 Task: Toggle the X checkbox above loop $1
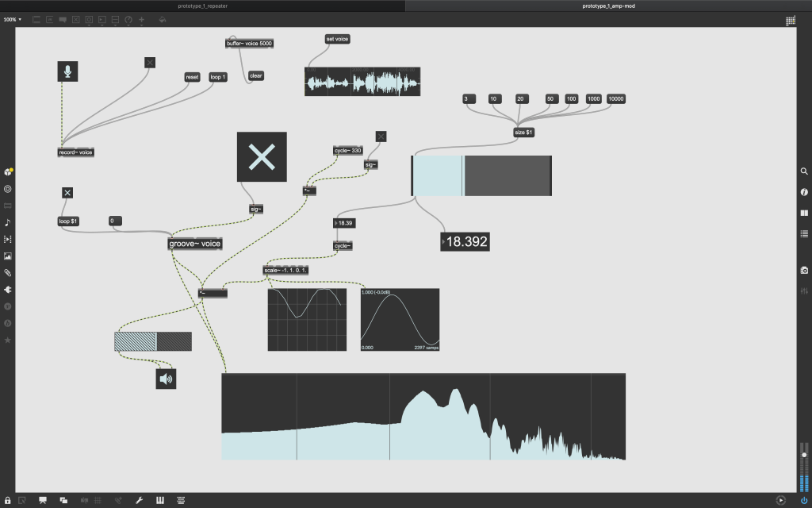67,193
